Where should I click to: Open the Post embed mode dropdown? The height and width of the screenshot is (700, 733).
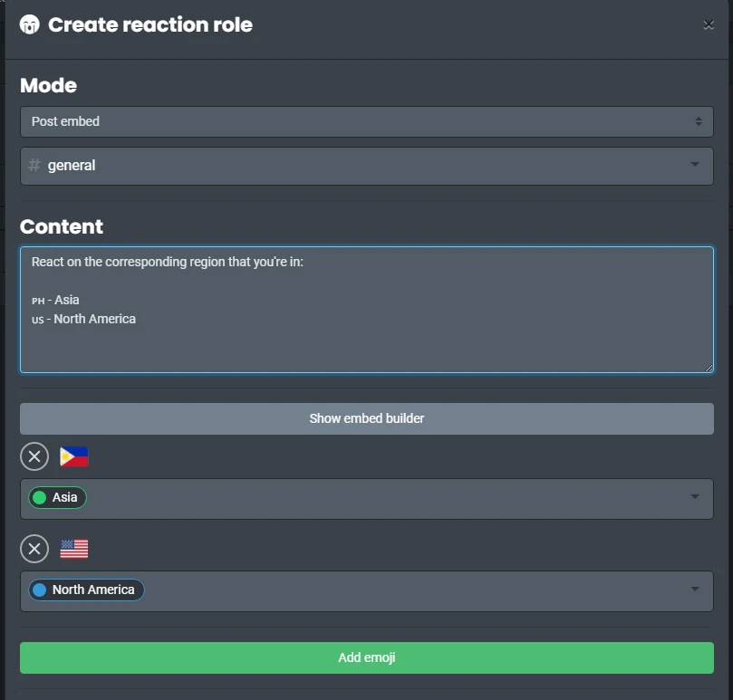point(366,121)
